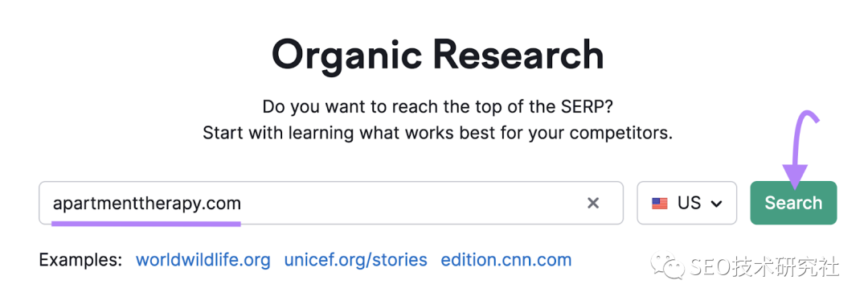Screen dimensions: 868x305
Task: Click the green Search button
Action: 793,203
